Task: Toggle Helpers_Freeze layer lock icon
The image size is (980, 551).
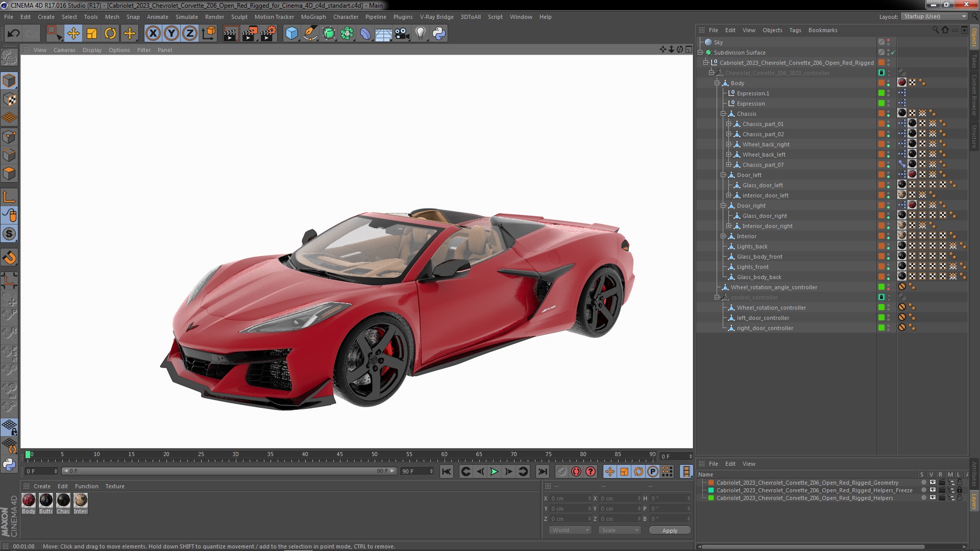Action: click(x=960, y=490)
